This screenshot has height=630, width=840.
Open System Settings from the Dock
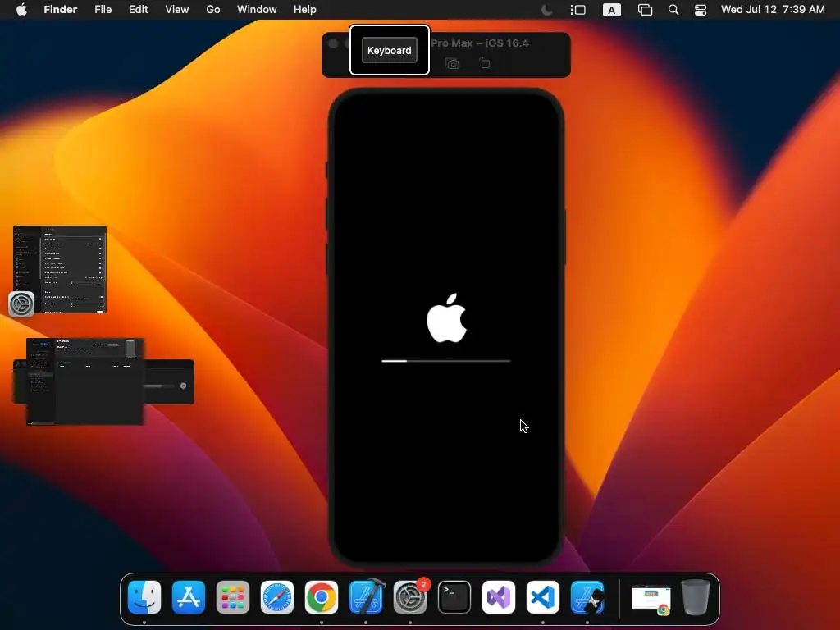pos(410,597)
